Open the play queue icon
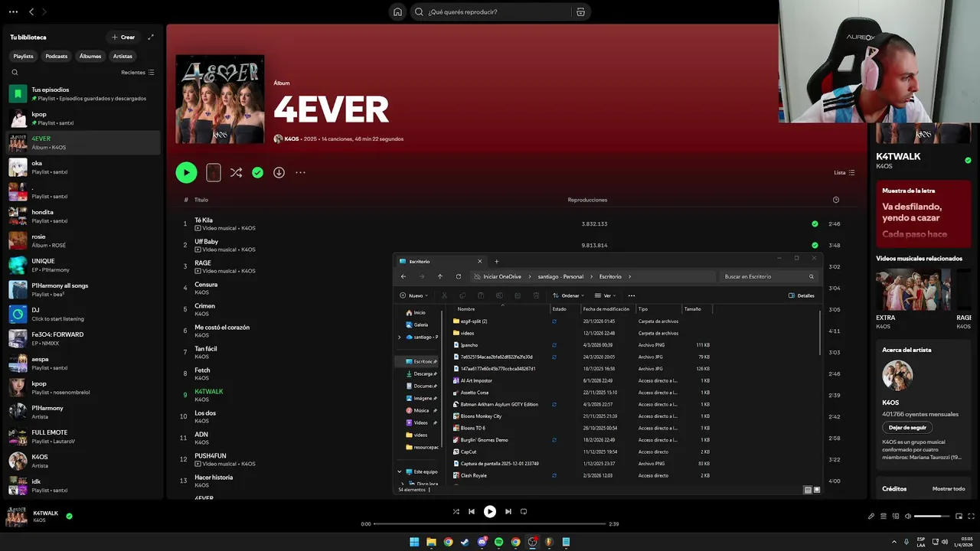 click(884, 517)
